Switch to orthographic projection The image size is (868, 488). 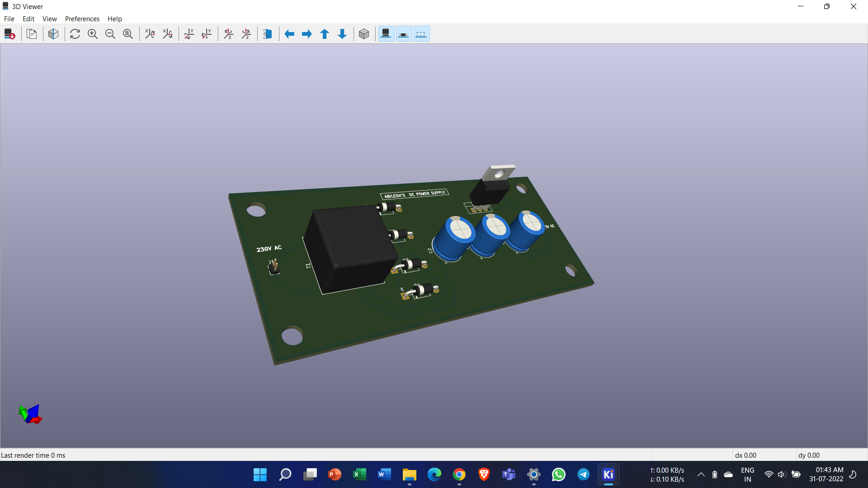[x=364, y=34]
